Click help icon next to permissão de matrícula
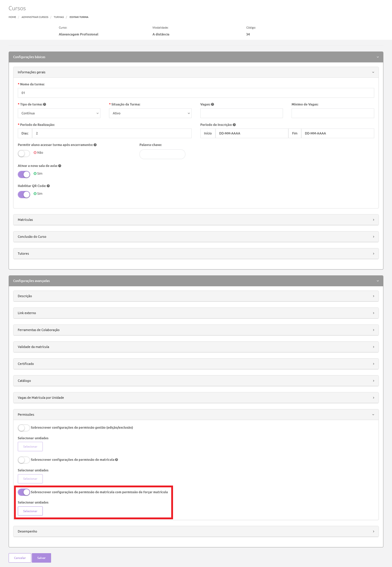Viewport: 392px width, 567px height. point(117,460)
